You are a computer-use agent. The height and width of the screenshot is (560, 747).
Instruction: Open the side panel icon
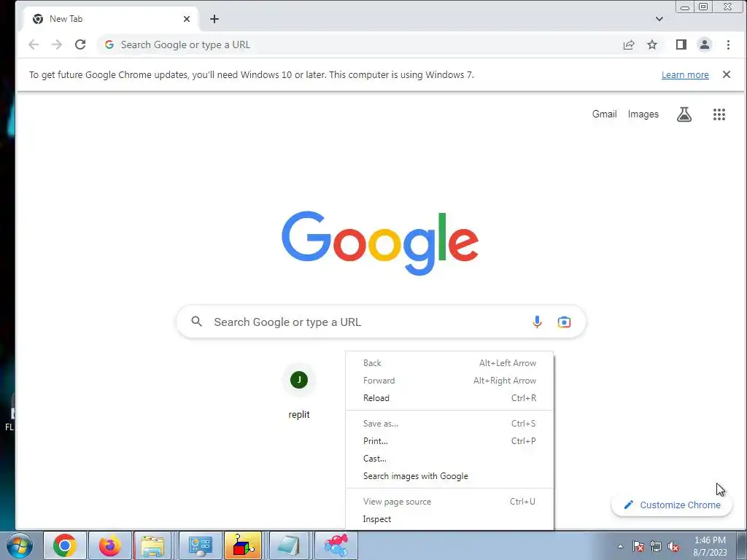click(x=681, y=44)
